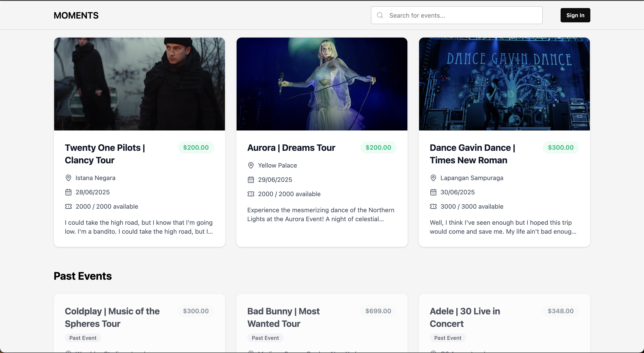Go to MOMENTS home logo
This screenshot has width=644, height=353.
click(76, 15)
